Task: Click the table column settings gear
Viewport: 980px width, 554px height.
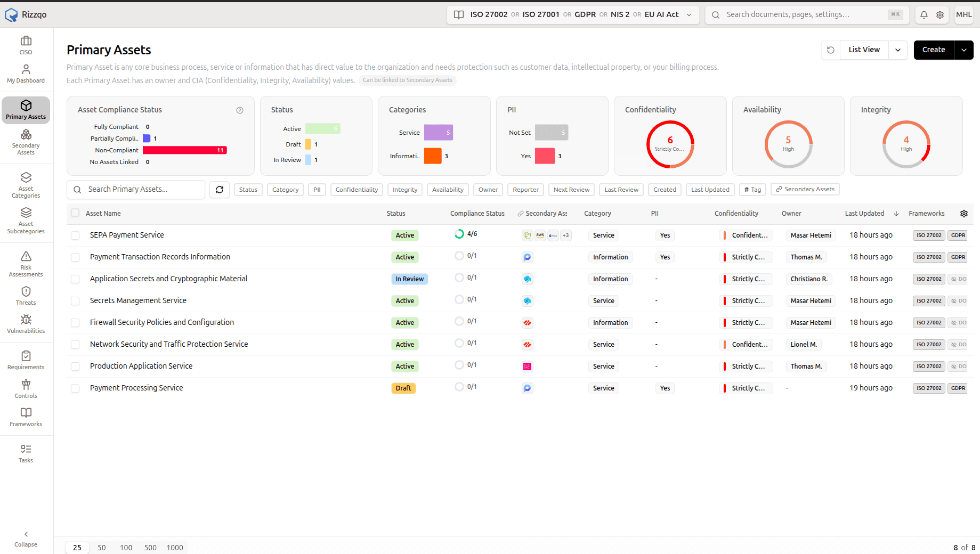Action: [964, 214]
